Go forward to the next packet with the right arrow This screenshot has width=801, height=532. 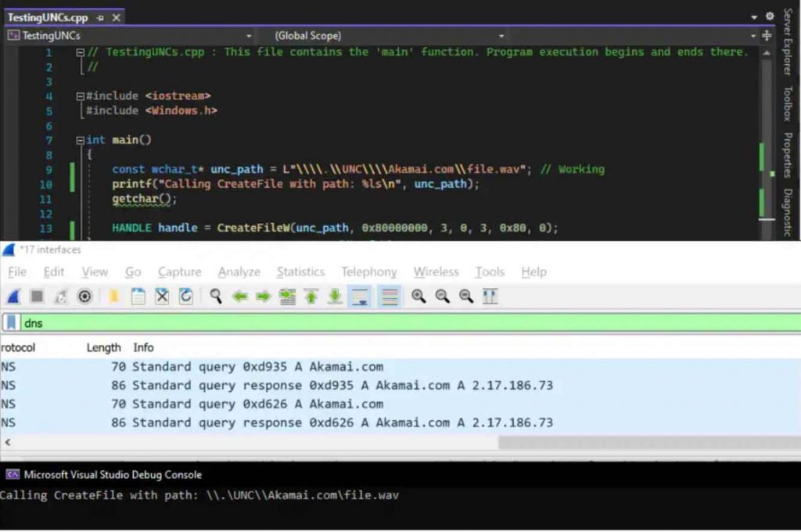[x=263, y=297]
